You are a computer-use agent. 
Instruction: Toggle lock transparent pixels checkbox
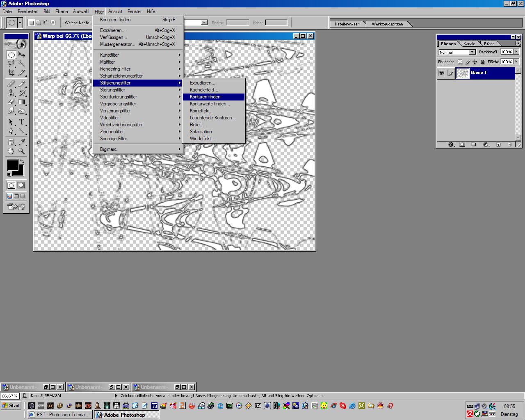click(x=460, y=62)
